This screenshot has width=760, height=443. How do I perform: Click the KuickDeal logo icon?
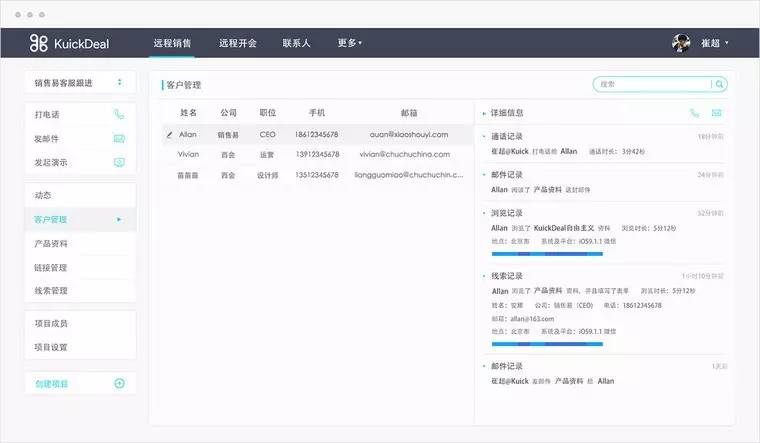click(39, 43)
